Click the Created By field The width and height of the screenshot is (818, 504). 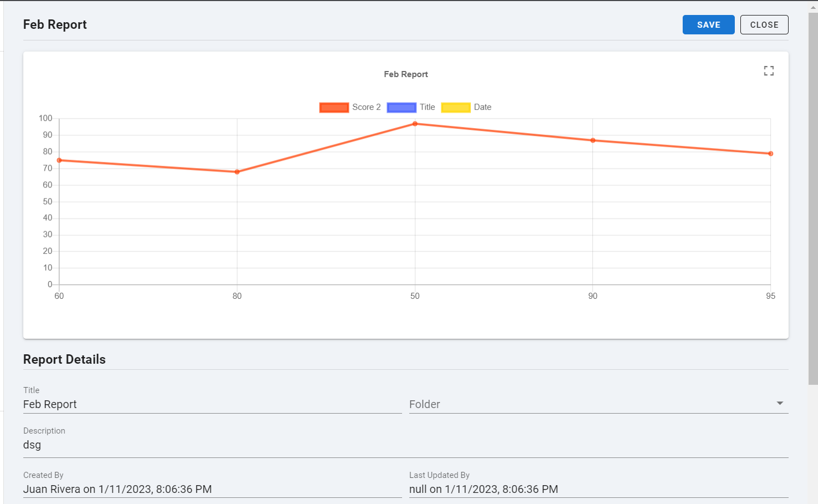coord(212,489)
